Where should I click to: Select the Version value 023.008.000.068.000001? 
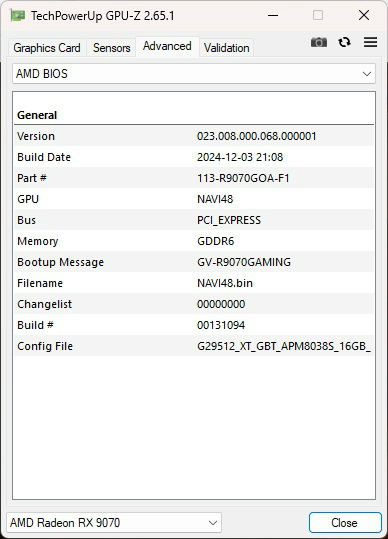point(256,136)
